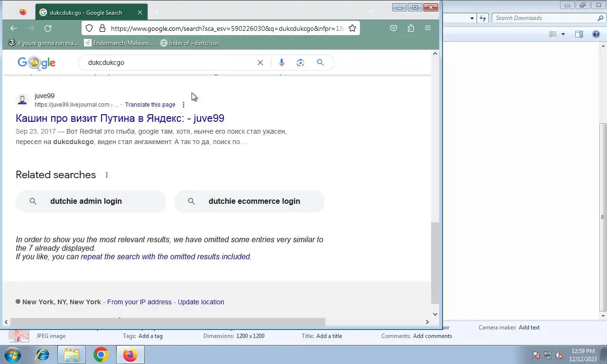Click browser vertical scrollbar thumb

[435, 263]
